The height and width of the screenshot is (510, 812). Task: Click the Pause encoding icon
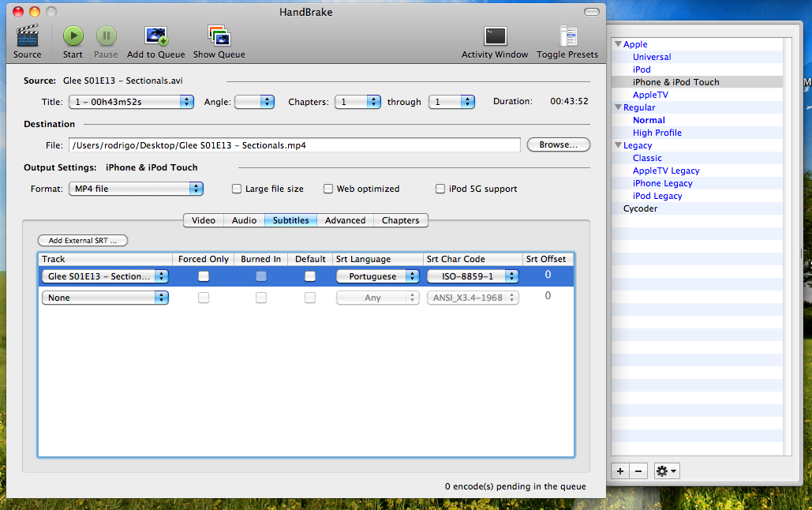[107, 36]
